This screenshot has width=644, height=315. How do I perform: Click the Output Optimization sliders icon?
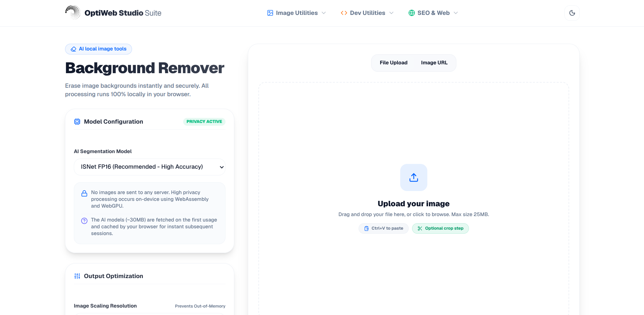pyautogui.click(x=77, y=276)
